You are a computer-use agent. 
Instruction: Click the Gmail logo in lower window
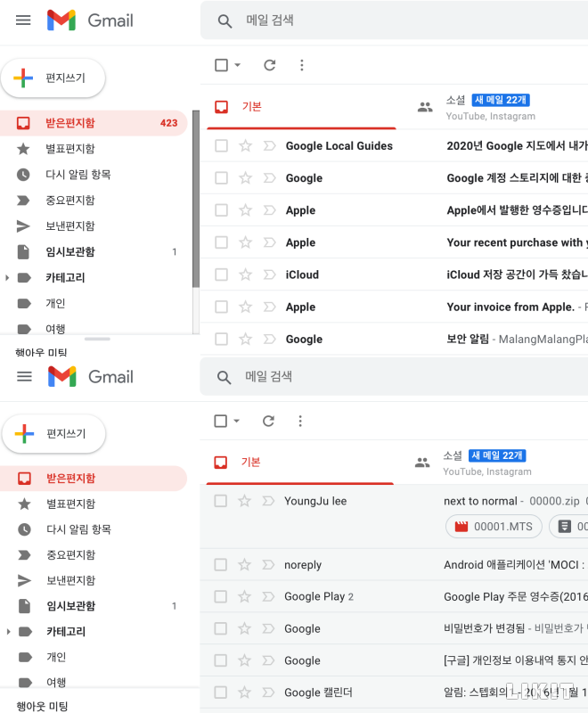tap(91, 376)
